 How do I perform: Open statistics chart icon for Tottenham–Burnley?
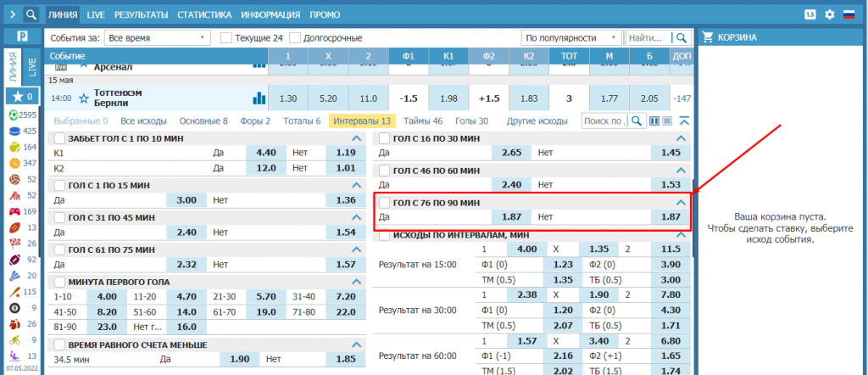click(x=259, y=98)
